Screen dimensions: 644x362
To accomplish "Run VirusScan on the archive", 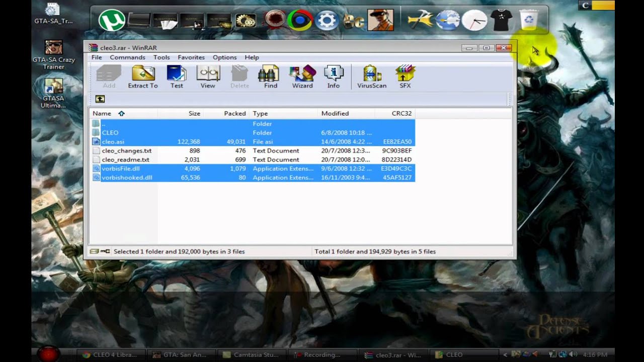I will coord(372,77).
